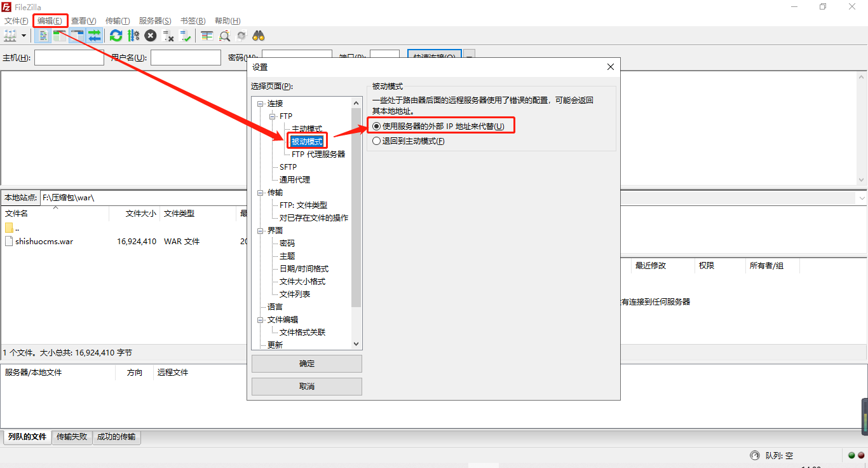Toggle message log display icon

coord(43,36)
